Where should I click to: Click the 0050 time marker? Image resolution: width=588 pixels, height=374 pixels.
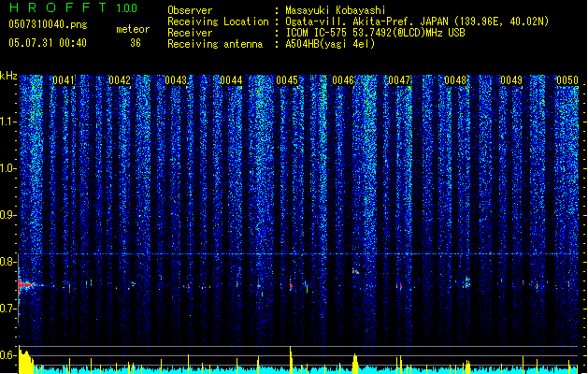pos(567,80)
